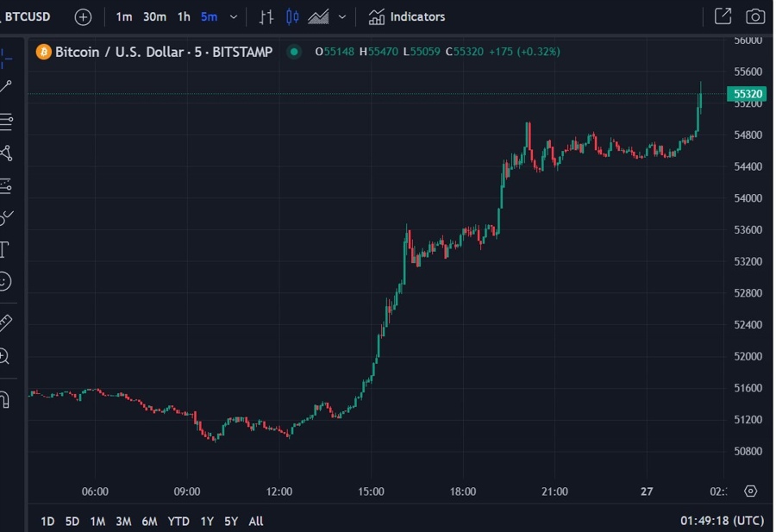Click the H55470 high value

[x=379, y=52]
